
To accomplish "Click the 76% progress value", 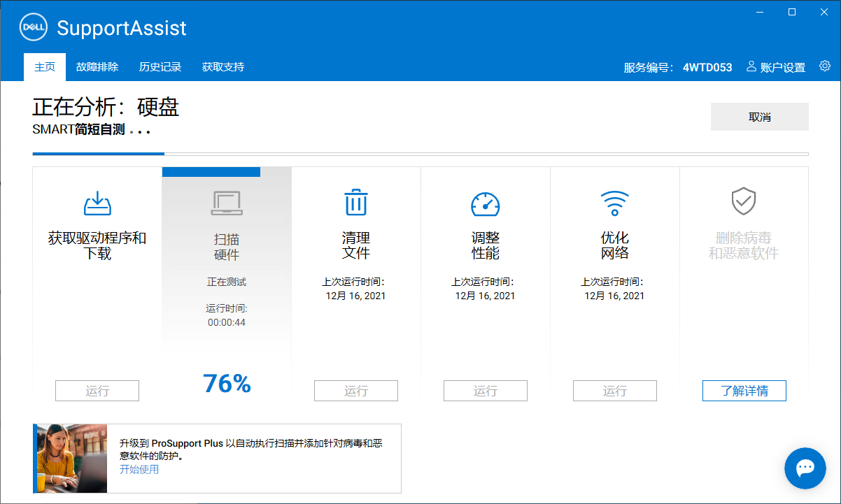I will point(227,383).
